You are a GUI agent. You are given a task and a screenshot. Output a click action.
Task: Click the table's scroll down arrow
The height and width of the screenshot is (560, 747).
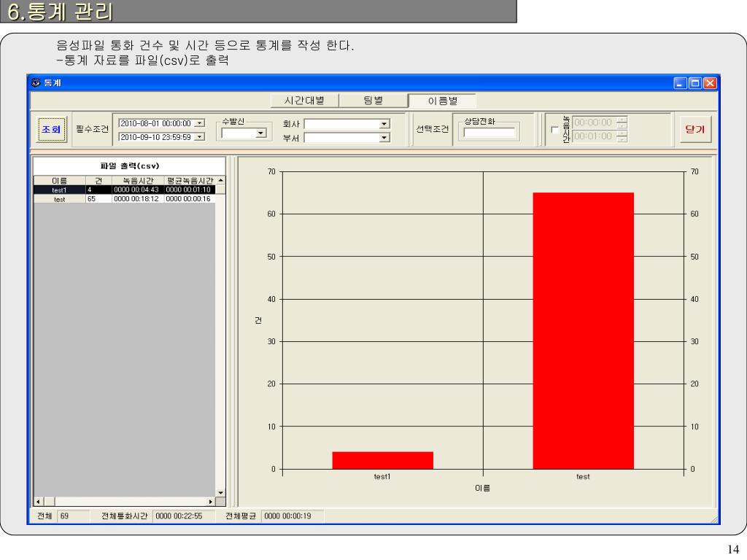pos(220,492)
